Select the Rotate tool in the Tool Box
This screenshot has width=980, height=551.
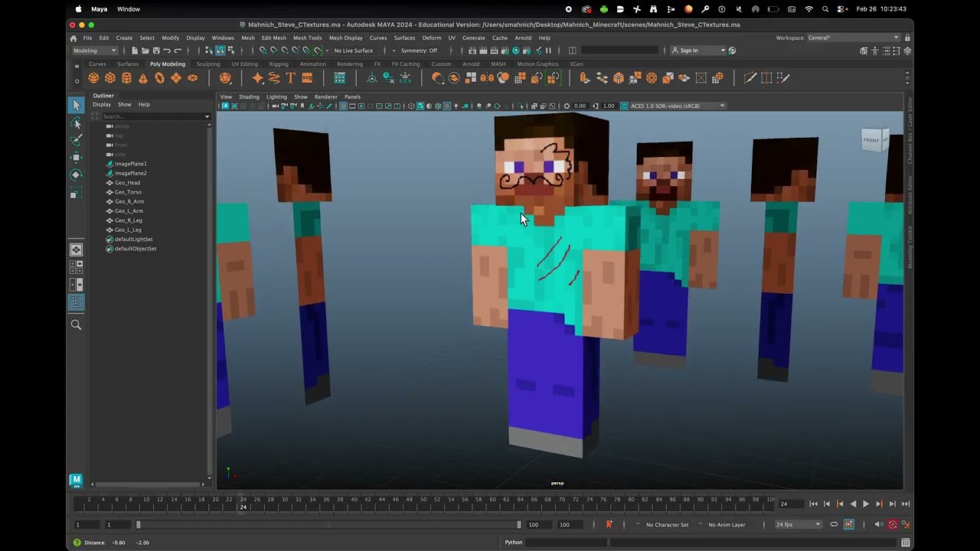[76, 174]
